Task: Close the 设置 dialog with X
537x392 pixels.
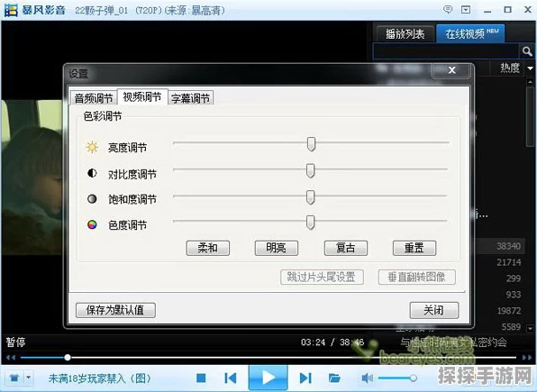Action: point(451,70)
